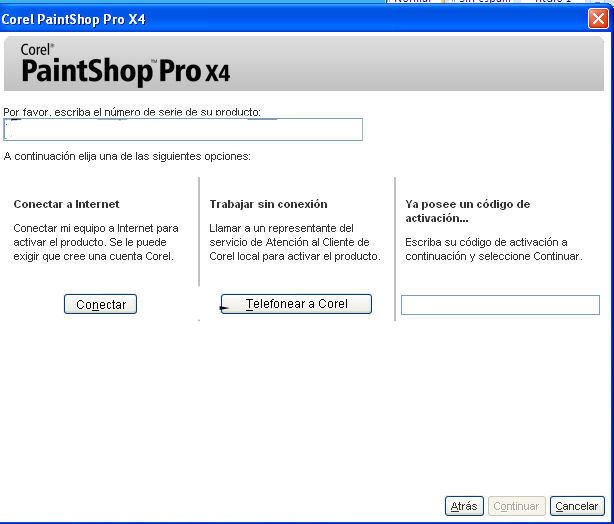Select the 'Conectar a Internet' heading
The image size is (614, 524).
click(67, 204)
